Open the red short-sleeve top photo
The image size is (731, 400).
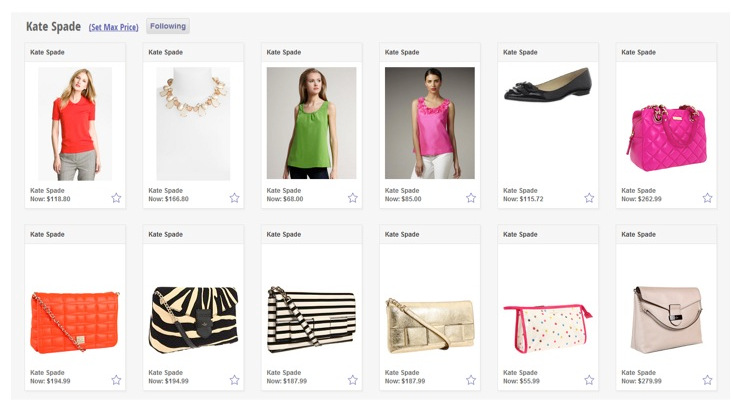coord(75,124)
